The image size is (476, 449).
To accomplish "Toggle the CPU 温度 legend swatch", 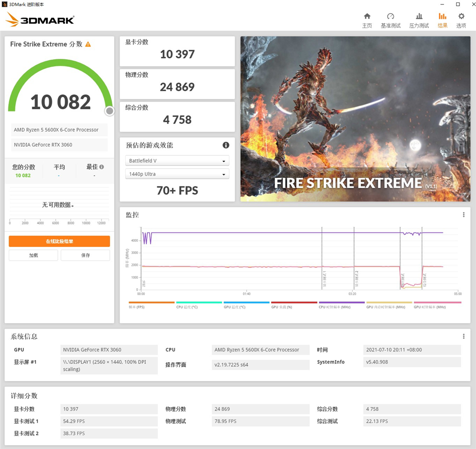I will tap(199, 302).
